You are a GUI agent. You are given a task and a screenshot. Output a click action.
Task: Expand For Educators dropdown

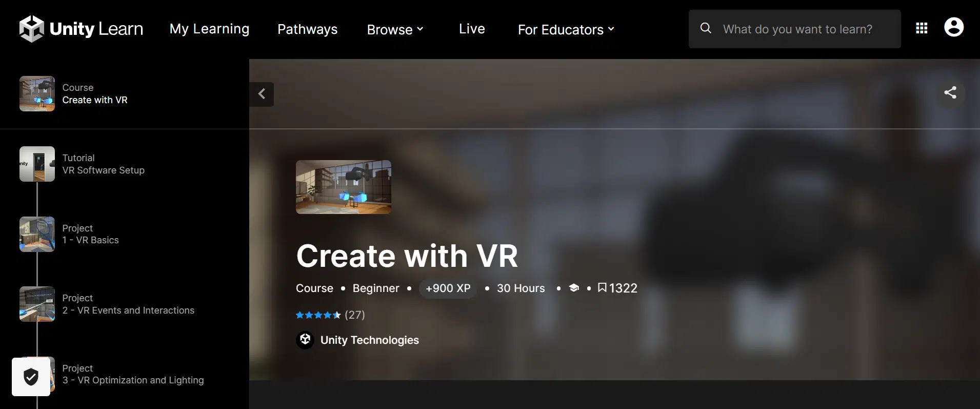566,30
